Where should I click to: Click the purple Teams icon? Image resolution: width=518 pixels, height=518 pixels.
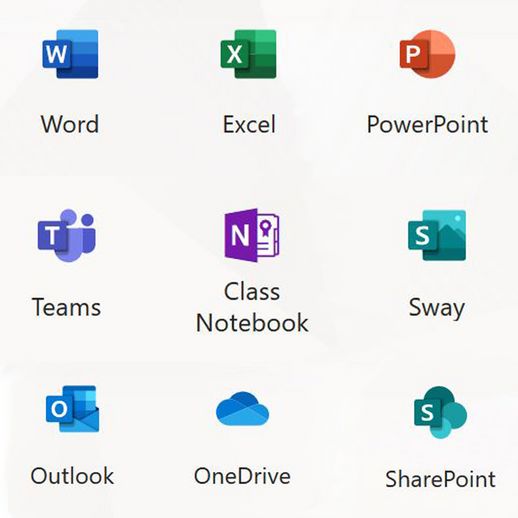click(67, 235)
